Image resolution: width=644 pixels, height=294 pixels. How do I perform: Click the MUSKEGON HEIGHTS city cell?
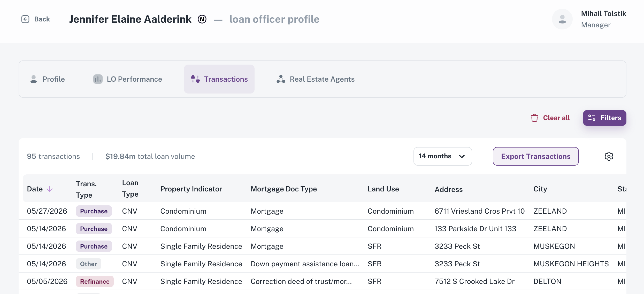pos(571,264)
